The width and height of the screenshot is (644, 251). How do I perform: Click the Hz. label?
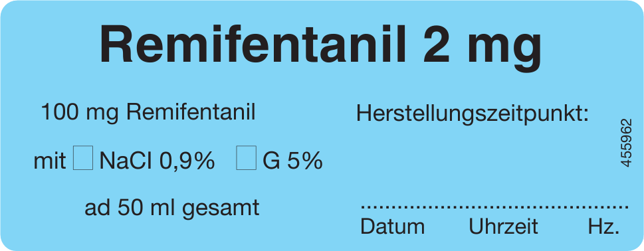tap(603, 227)
